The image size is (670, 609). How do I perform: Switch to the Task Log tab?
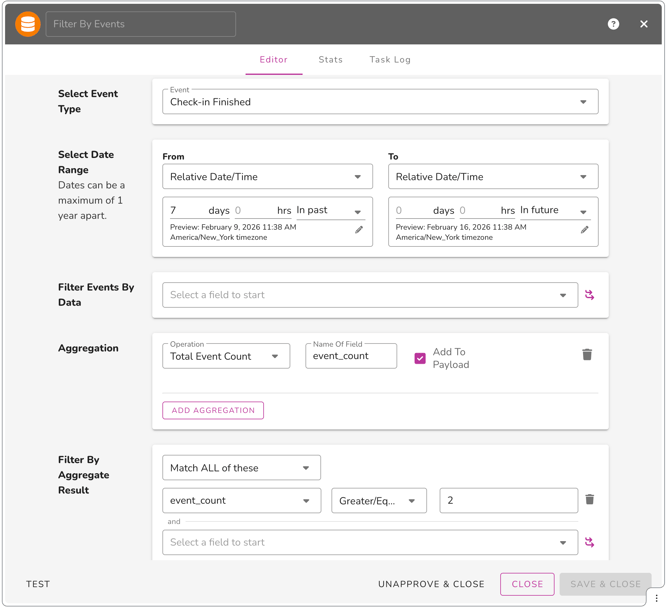pos(390,60)
